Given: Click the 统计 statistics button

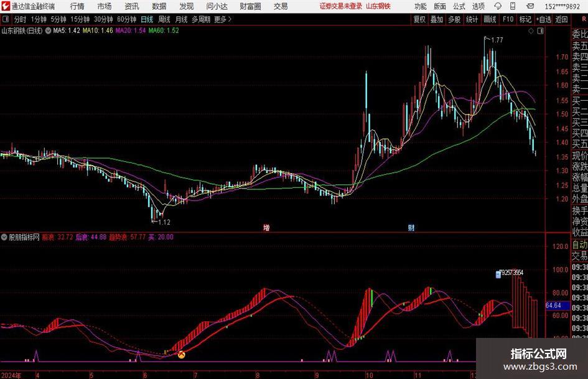Looking at the screenshot, I should (472, 19).
